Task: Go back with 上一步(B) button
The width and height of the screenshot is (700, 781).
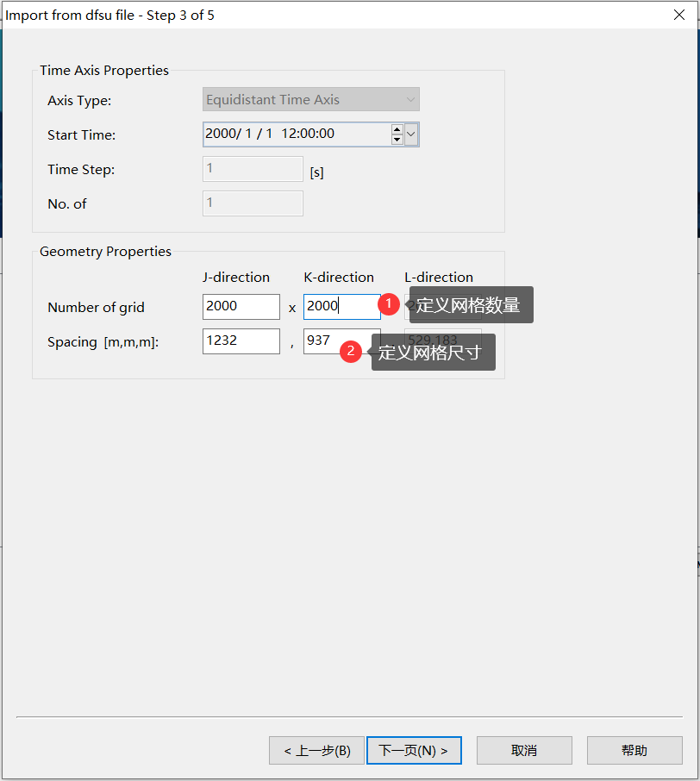Action: pyautogui.click(x=317, y=750)
